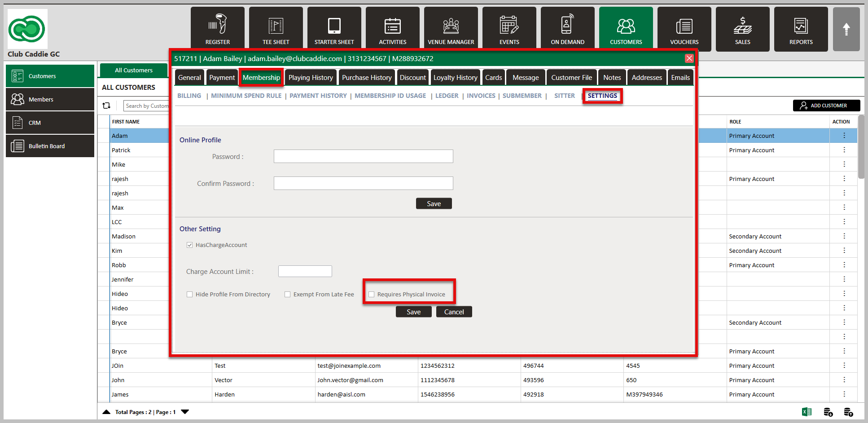Click the up arrow collapse button

[x=846, y=29]
